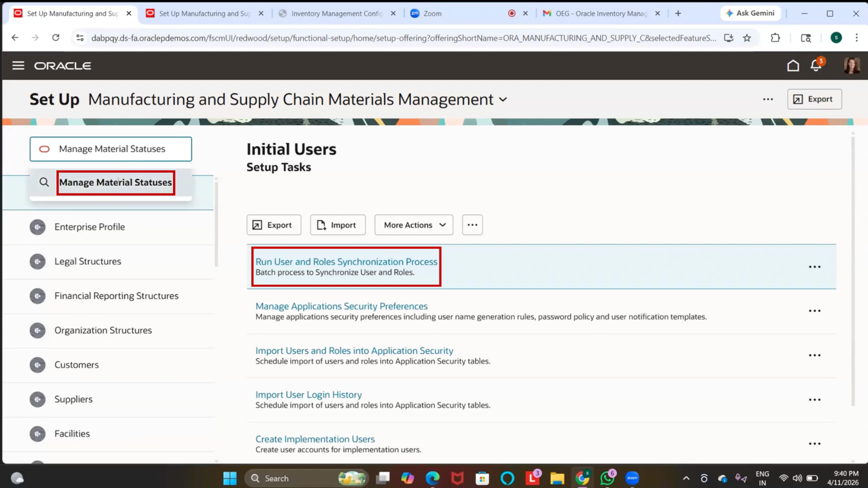Click the Export button above the tasks list

pyautogui.click(x=274, y=225)
